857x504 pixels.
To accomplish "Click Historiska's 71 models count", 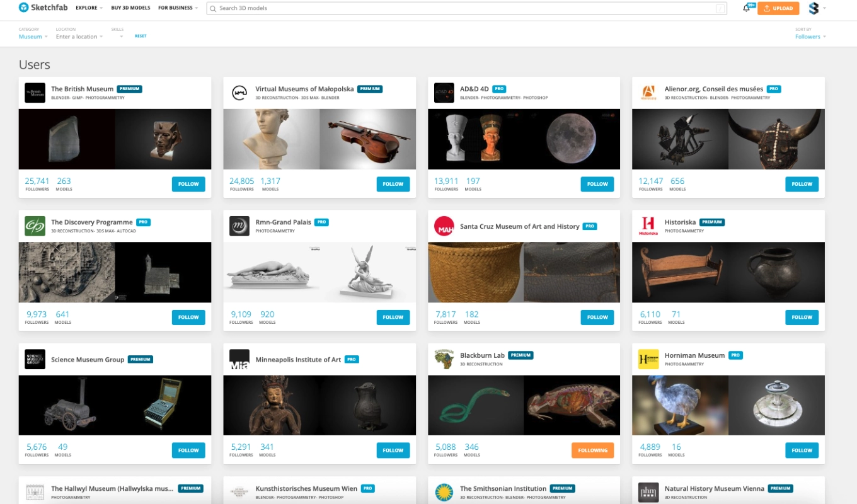I will click(676, 314).
